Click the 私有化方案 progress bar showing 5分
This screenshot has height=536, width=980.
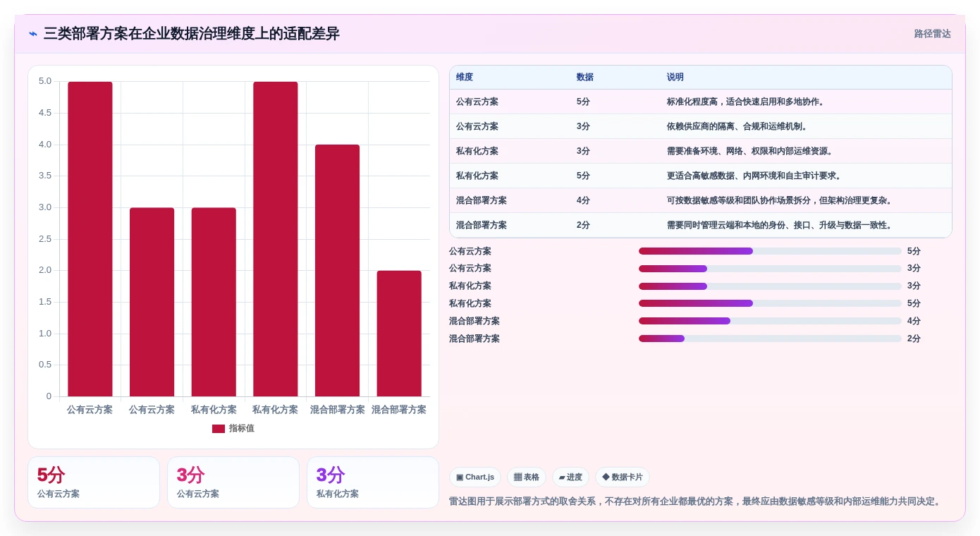(770, 303)
